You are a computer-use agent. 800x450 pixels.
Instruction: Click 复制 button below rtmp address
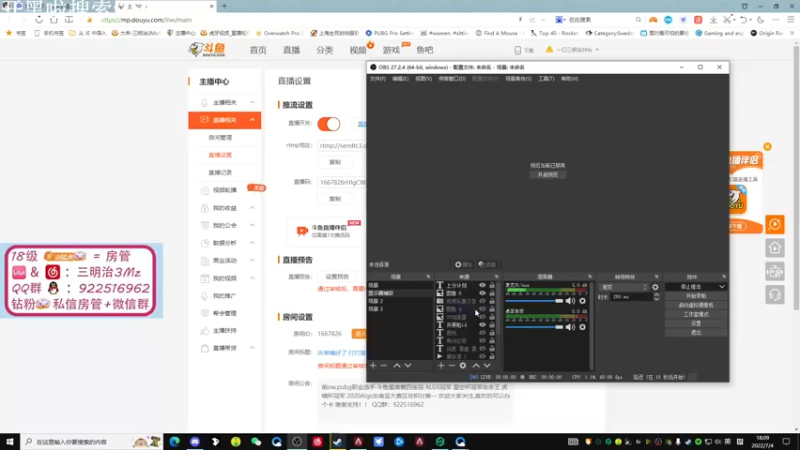coord(335,162)
